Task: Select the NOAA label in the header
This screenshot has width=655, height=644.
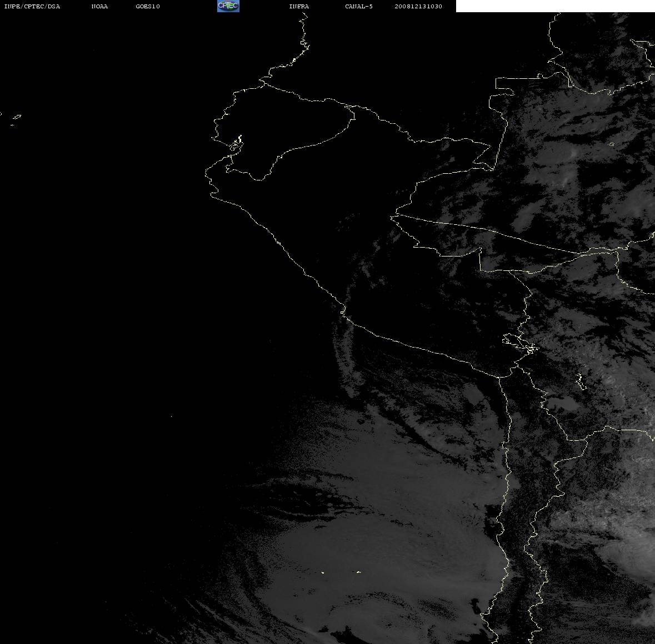Action: point(99,6)
